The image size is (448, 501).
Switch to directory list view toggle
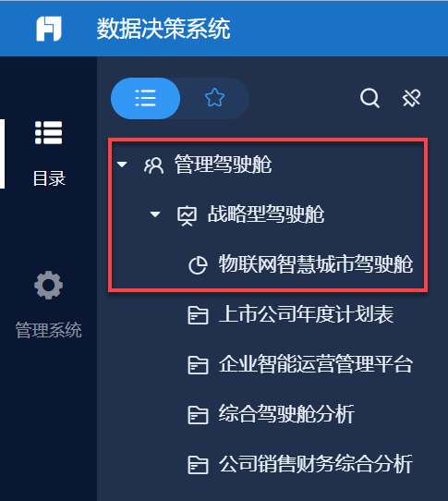pos(146,98)
